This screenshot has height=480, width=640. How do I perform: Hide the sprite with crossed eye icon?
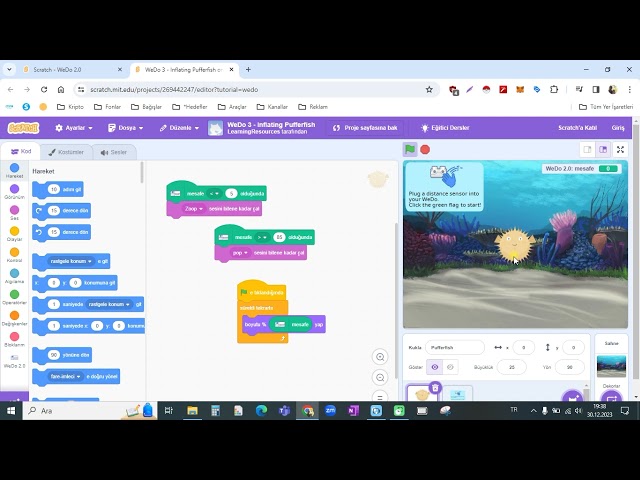pyautogui.click(x=450, y=367)
